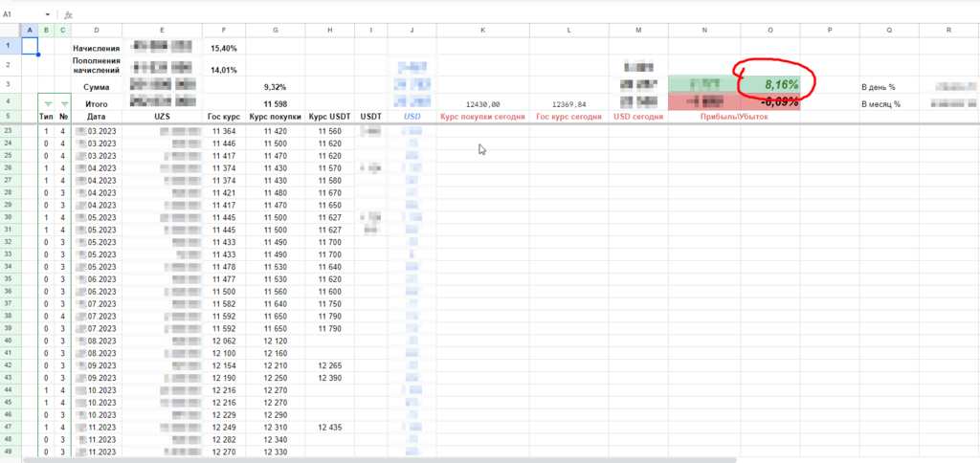This screenshot has width=980, height=463.
Task: Click the red -0,09% cell
Action: click(770, 102)
